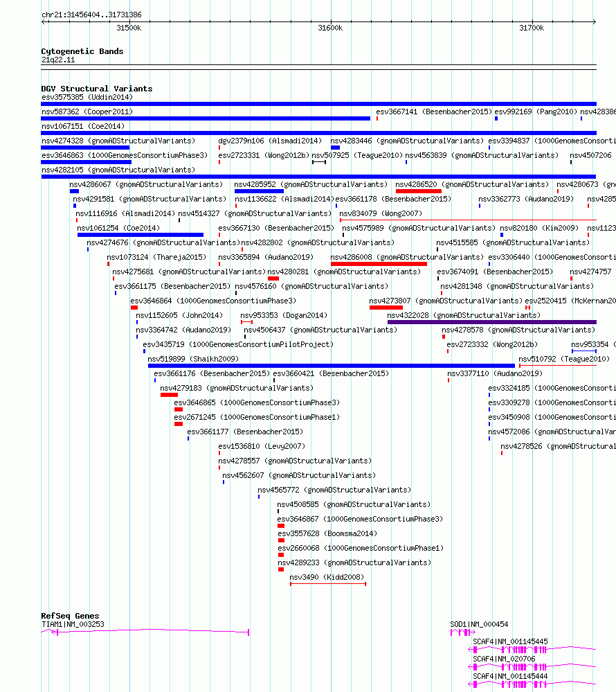
Task: Click the DGV Structural Variants track title
Action: (x=97, y=89)
